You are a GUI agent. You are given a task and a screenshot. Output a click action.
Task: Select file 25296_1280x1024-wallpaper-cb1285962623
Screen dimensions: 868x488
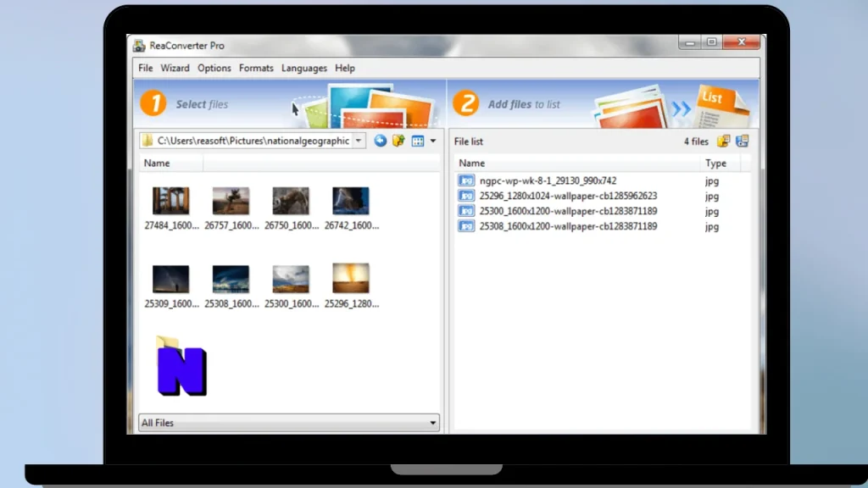(568, 196)
